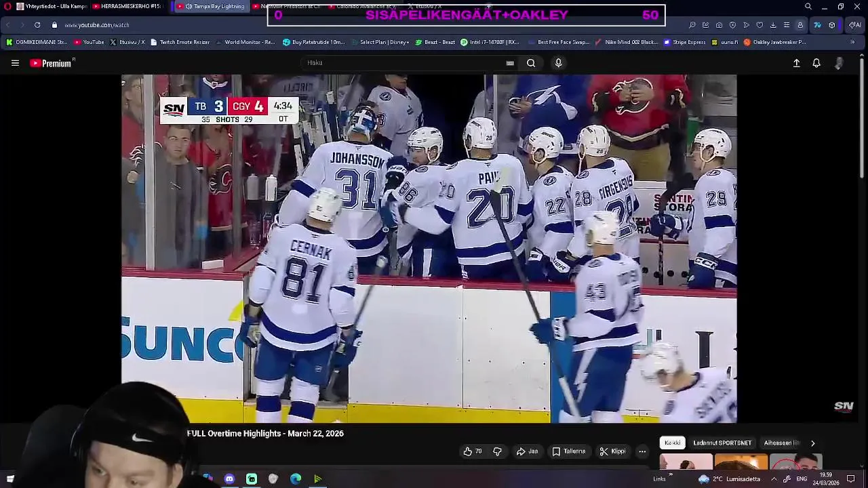
Task: View site info padlock icon
Action: 55,25
